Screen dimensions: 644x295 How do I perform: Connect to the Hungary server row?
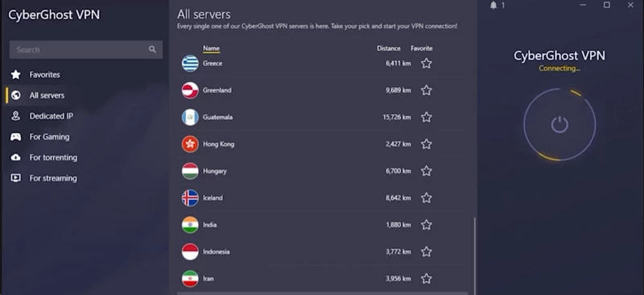(x=322, y=171)
